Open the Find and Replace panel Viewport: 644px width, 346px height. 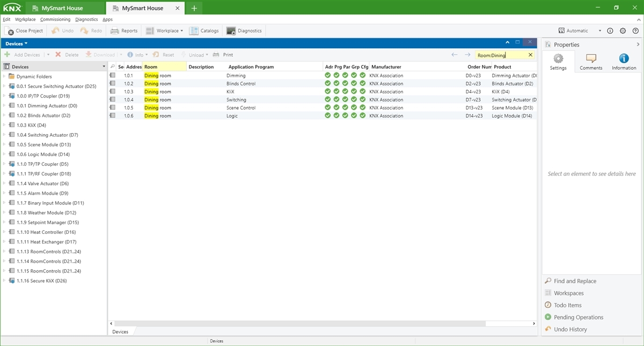click(575, 281)
